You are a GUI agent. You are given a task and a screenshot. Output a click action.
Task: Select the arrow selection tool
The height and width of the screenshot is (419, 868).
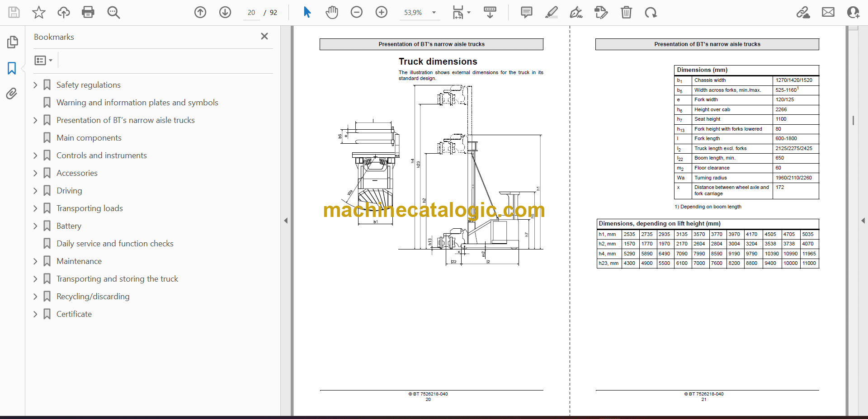307,12
